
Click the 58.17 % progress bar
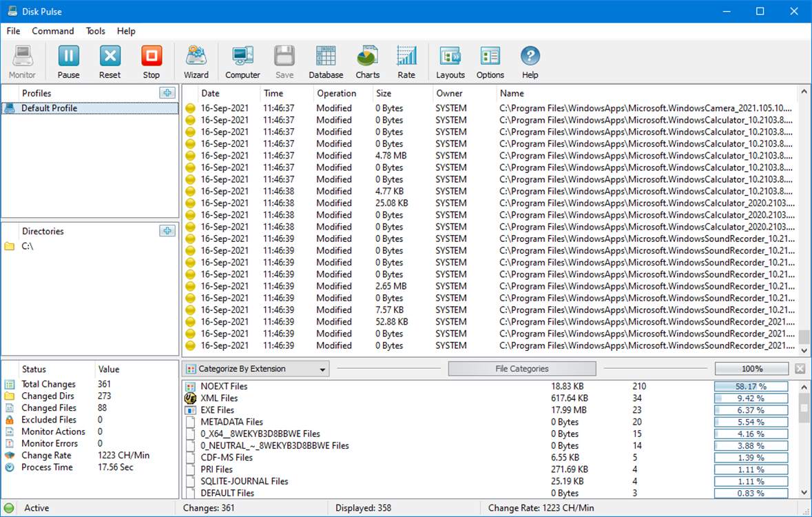(751, 386)
